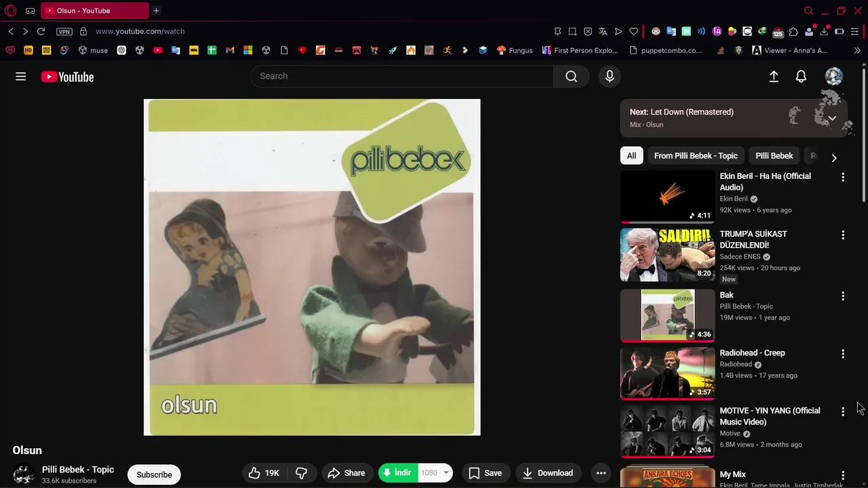The image size is (868, 488).
Task: Open more actions ellipsis under video
Action: [601, 473]
